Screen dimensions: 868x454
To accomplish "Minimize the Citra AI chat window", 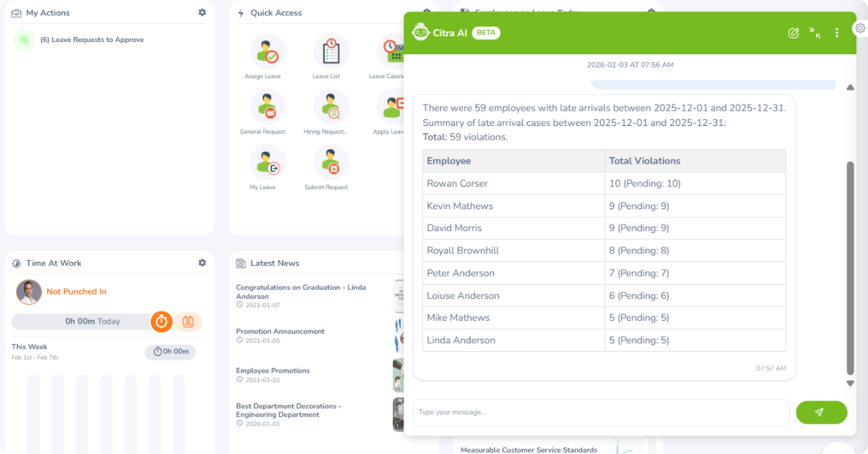I will pos(815,33).
